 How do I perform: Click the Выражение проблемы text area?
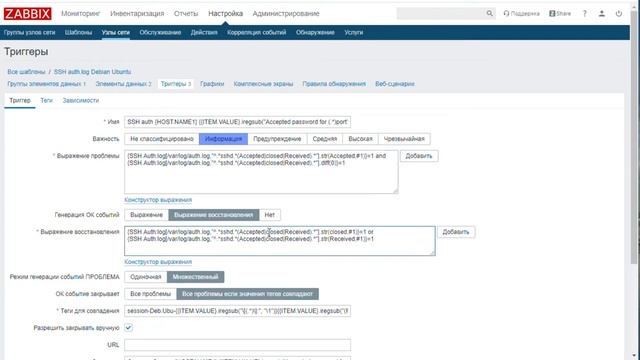coord(261,172)
